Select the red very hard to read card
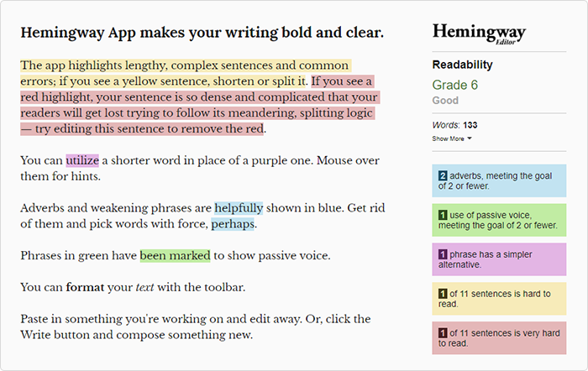This screenshot has width=588, height=371. 499,338
